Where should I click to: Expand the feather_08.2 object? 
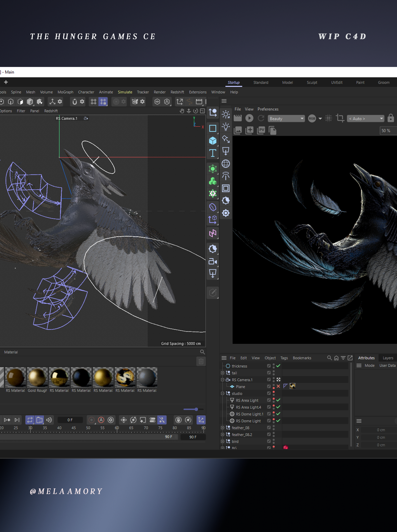(x=222, y=434)
